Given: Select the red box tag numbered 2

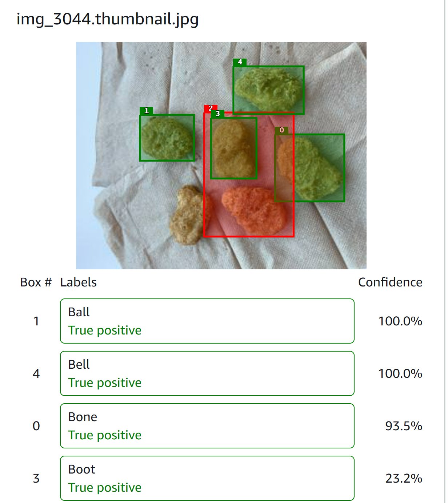Looking at the screenshot, I should [x=210, y=108].
